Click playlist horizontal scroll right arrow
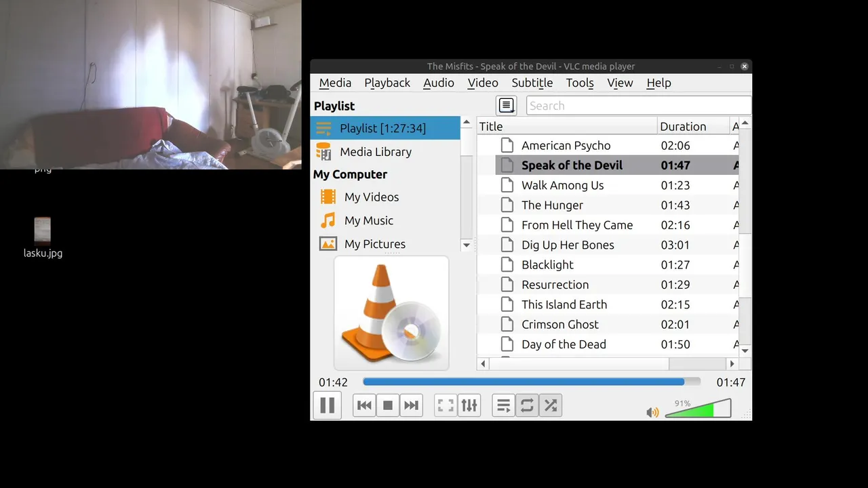The width and height of the screenshot is (868, 488). [732, 364]
